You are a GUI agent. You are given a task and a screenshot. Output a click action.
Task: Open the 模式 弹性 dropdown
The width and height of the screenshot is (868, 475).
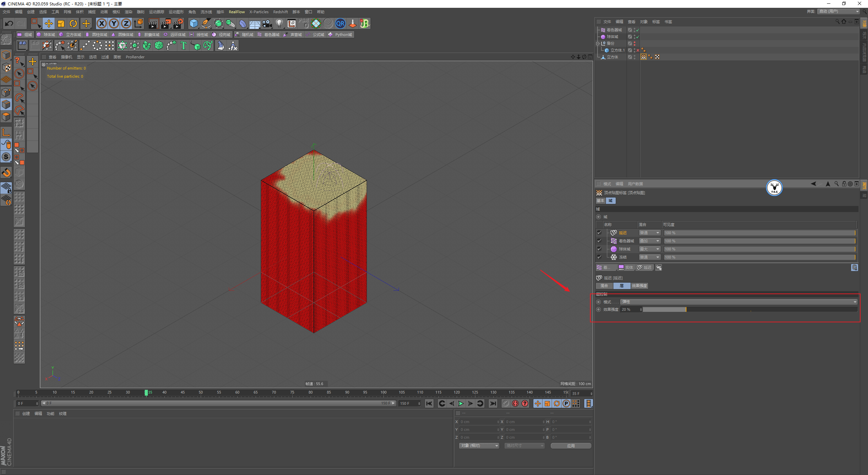tap(738, 302)
